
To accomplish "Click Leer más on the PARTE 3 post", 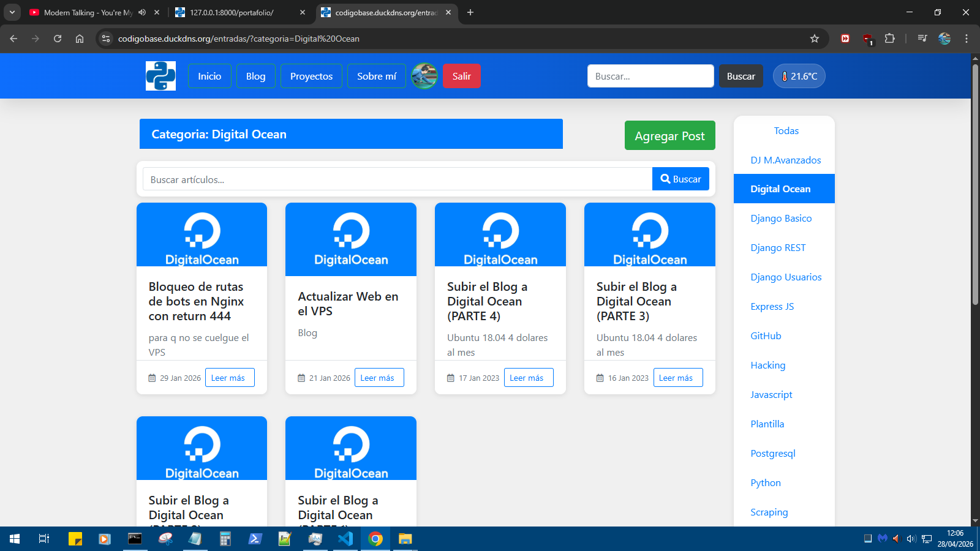I will click(x=678, y=378).
